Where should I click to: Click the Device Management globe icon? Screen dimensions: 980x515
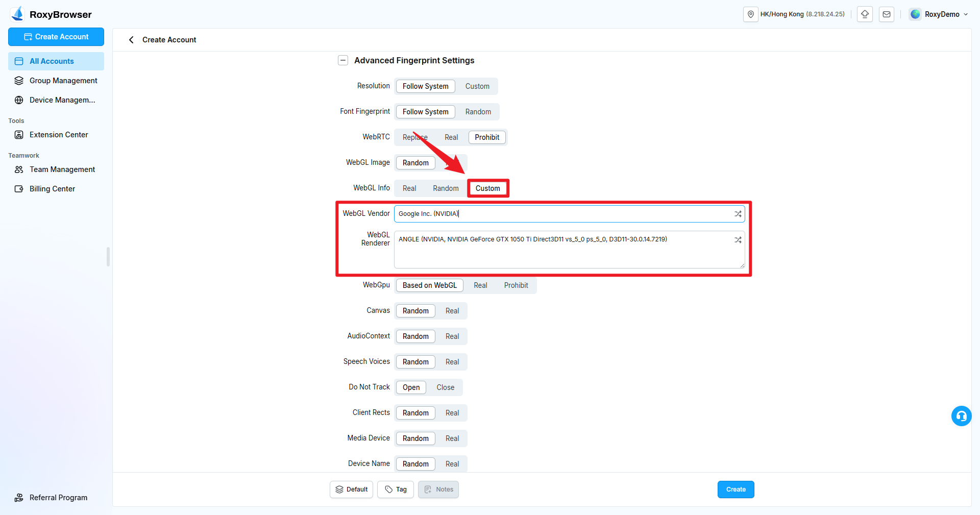pos(19,100)
